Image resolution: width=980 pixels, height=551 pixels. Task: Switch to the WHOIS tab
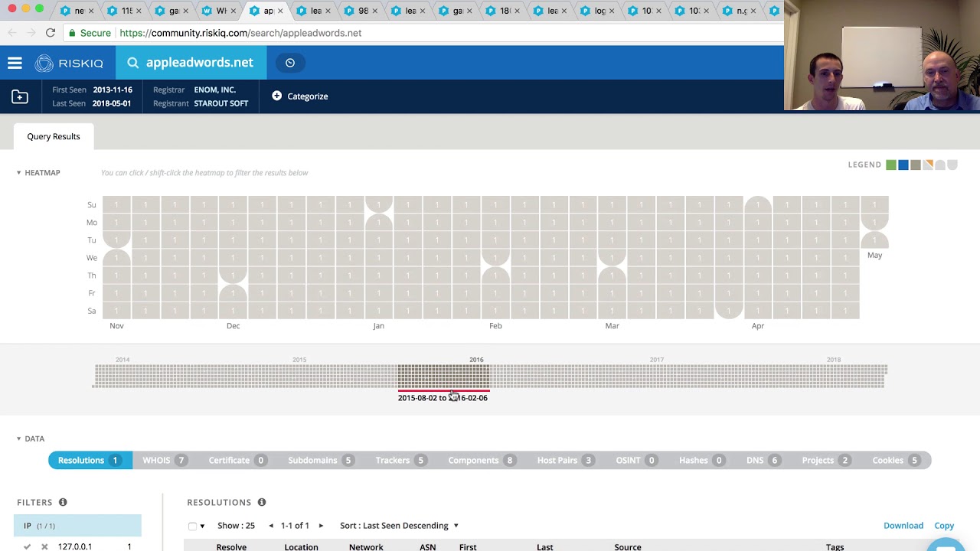click(x=164, y=460)
